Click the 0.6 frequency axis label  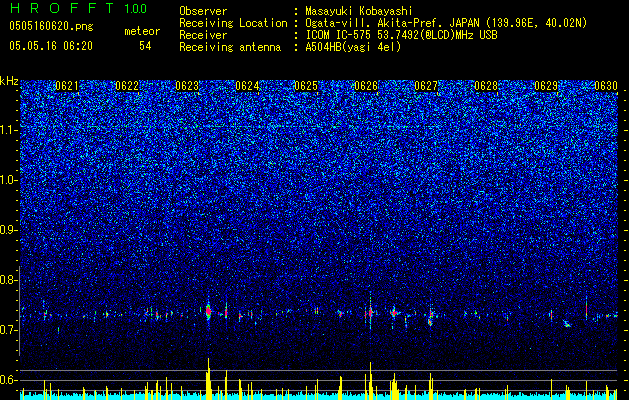[9, 380]
